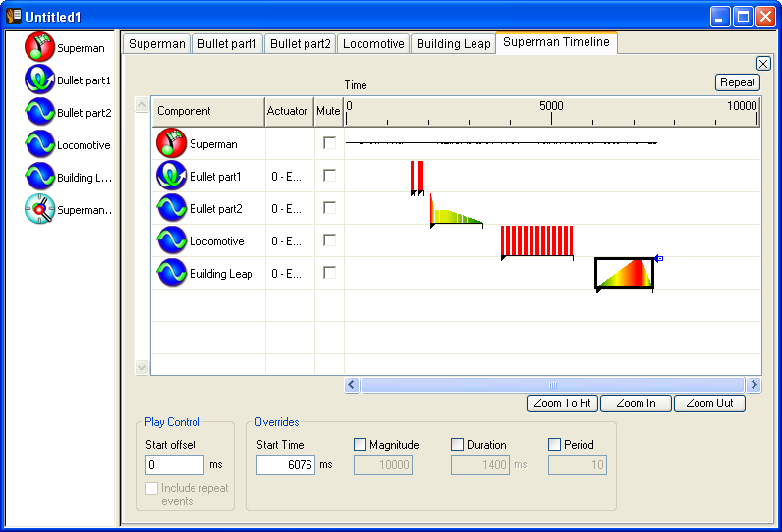The image size is (782, 532).
Task: Switch to the Locomotive tab
Action: (373, 44)
